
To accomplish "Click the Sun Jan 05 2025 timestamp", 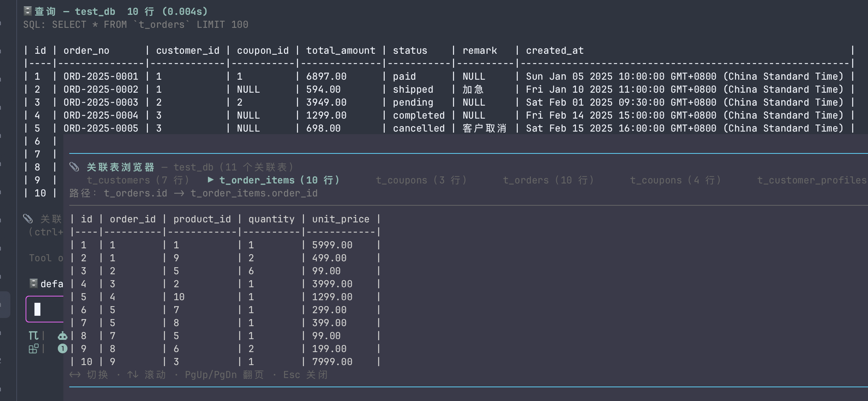I will click(x=685, y=76).
